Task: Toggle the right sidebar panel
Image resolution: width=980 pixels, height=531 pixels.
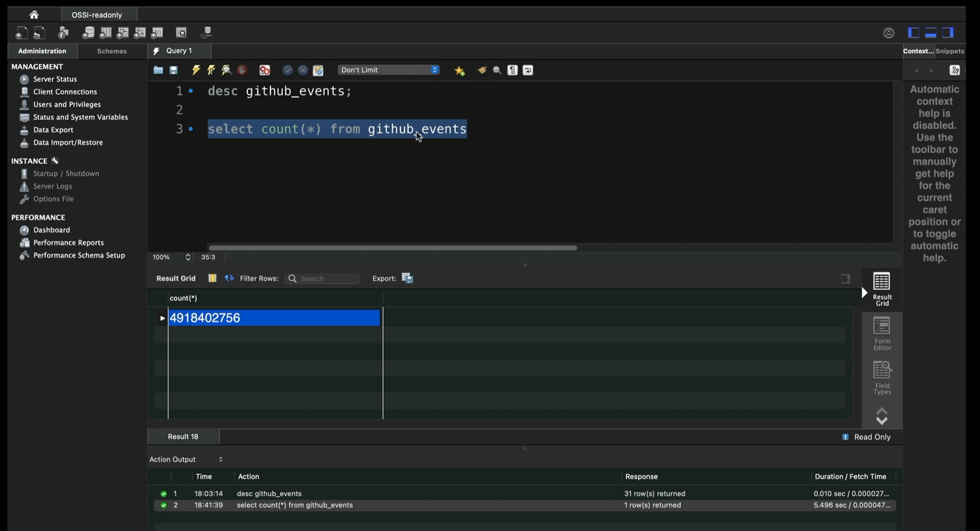Action: click(948, 33)
